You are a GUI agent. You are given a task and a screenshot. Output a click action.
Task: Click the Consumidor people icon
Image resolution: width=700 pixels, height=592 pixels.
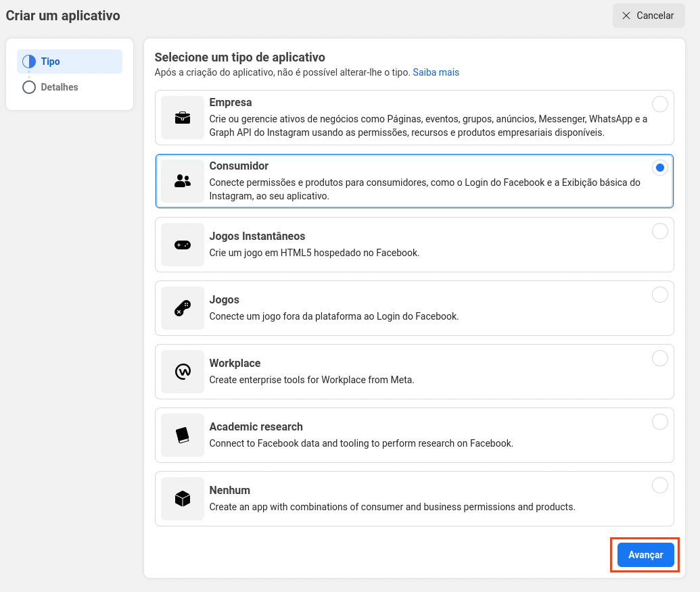pos(183,181)
